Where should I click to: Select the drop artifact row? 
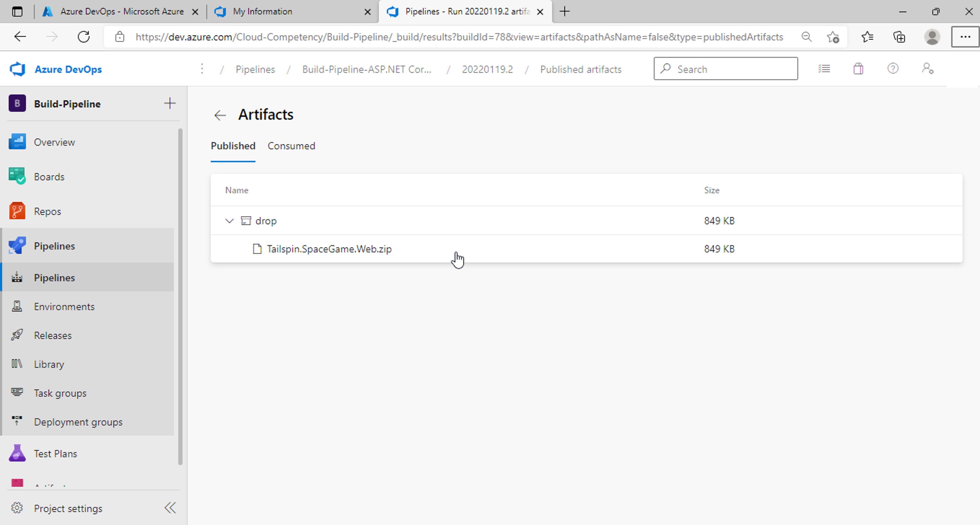(586, 221)
